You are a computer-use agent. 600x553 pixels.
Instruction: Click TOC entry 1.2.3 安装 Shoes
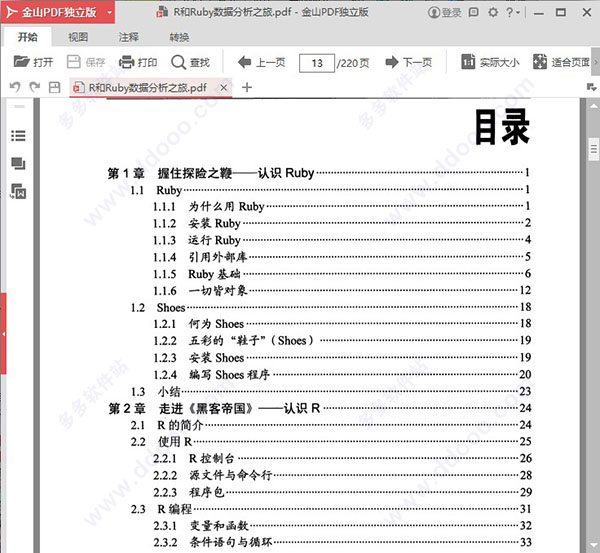[x=341, y=357]
